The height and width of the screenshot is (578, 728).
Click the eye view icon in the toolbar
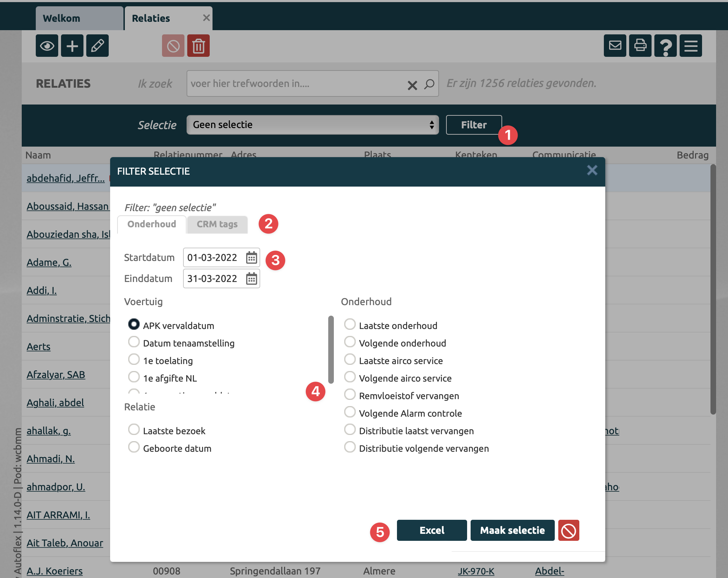point(47,46)
